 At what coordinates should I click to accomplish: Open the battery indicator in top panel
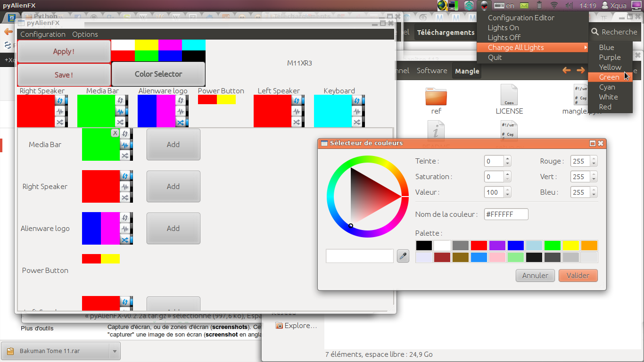coord(540,6)
